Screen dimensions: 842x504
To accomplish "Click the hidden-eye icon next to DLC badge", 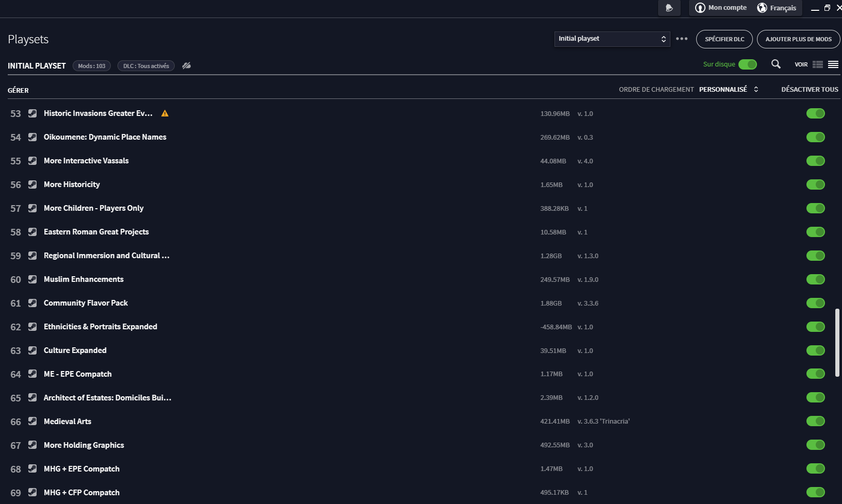I will (x=187, y=65).
